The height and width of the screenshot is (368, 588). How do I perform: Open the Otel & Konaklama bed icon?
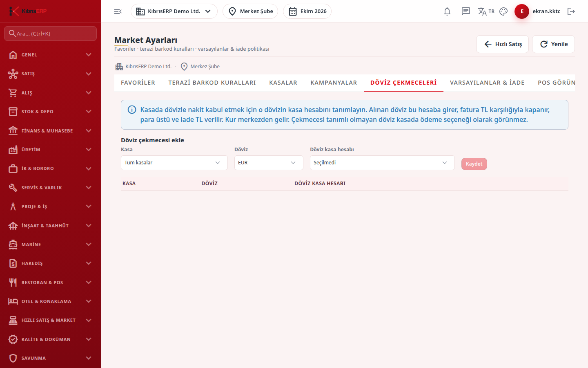(x=13, y=301)
